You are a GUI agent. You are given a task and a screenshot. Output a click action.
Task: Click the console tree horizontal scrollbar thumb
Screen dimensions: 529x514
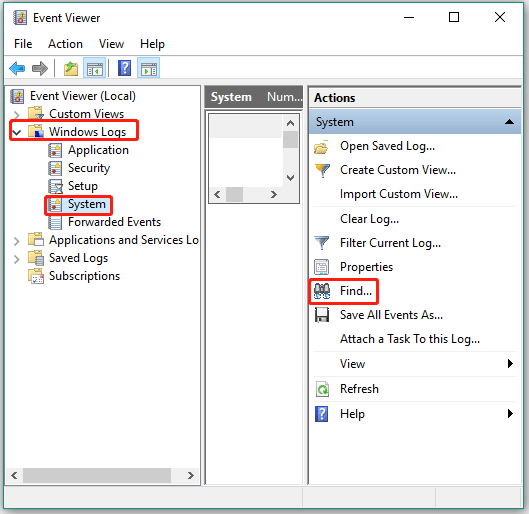click(97, 475)
